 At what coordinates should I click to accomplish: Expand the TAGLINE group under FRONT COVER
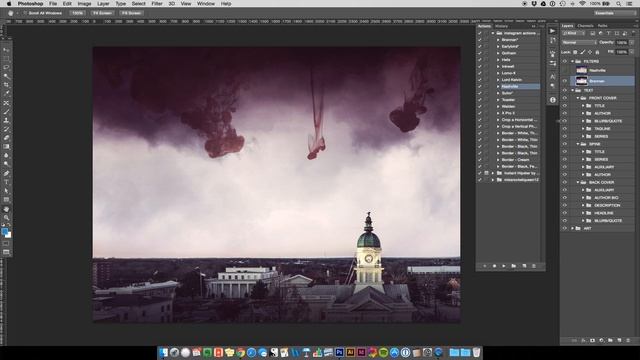(x=583, y=129)
